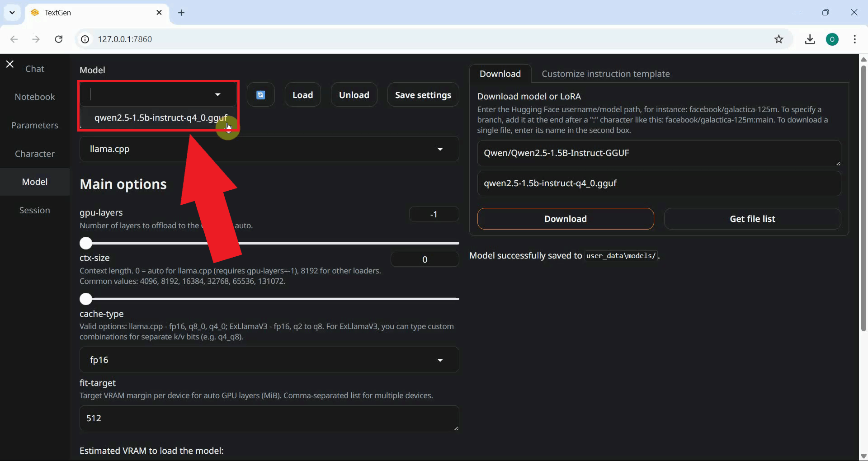Screen dimensions: 868x461
Task: Open the browser profile avatar
Action: [x=833, y=39]
